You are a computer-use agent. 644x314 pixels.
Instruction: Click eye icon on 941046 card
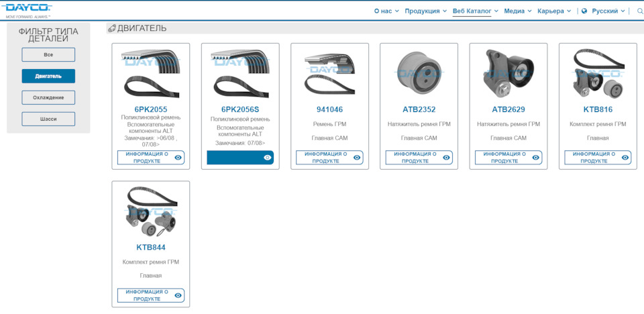coord(357,158)
